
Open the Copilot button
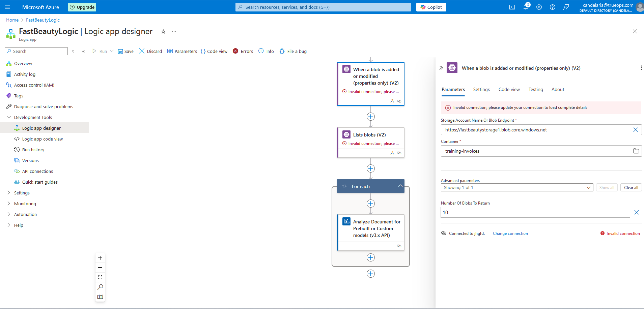pyautogui.click(x=431, y=7)
